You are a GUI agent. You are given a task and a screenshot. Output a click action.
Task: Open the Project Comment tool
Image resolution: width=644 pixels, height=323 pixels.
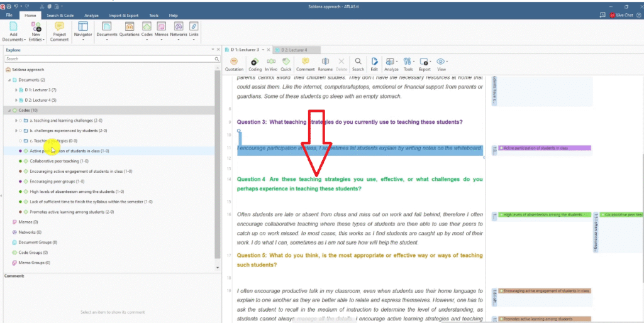[x=59, y=30]
